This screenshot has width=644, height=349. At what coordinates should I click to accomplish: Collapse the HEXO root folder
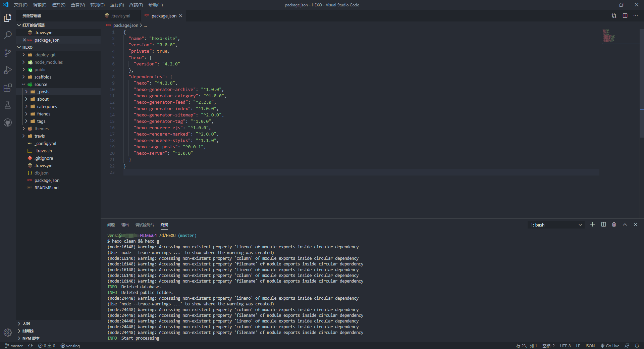tap(58, 47)
